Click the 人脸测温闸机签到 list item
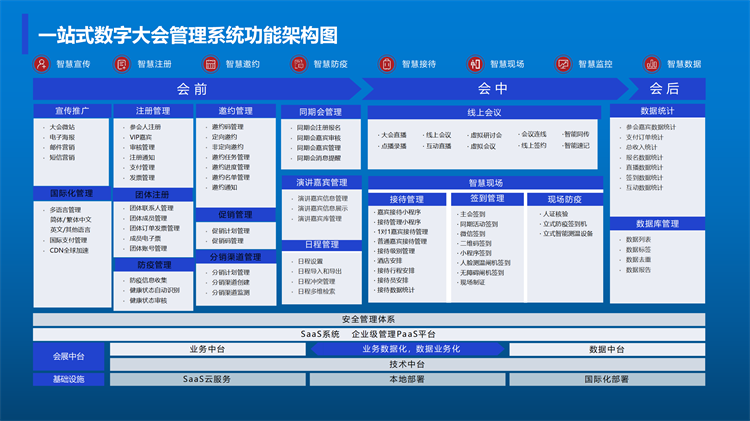The image size is (750, 421). [485, 263]
